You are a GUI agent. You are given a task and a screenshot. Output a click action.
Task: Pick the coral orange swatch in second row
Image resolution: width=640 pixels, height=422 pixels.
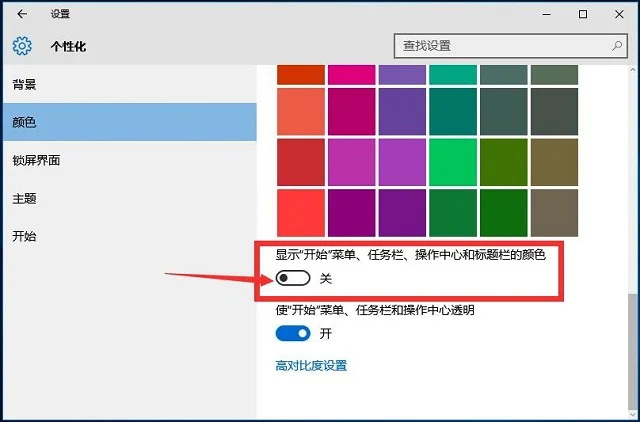coord(301,111)
